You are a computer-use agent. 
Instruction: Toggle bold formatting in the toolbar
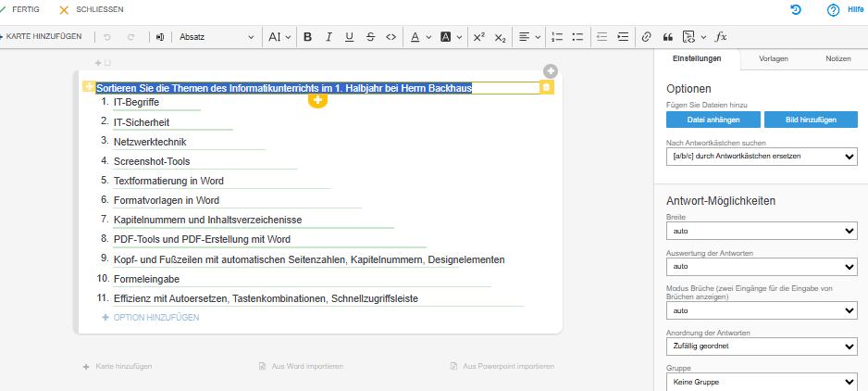[x=307, y=37]
